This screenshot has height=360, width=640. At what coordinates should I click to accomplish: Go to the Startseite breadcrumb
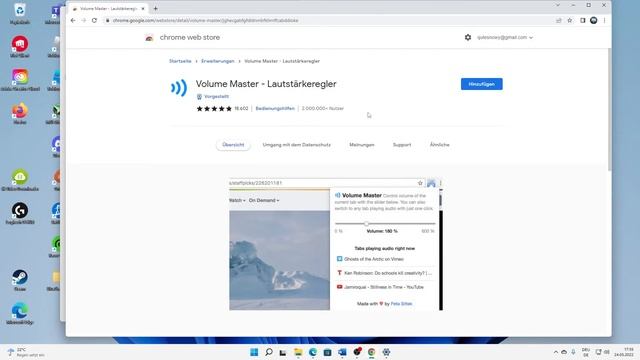coord(180,61)
